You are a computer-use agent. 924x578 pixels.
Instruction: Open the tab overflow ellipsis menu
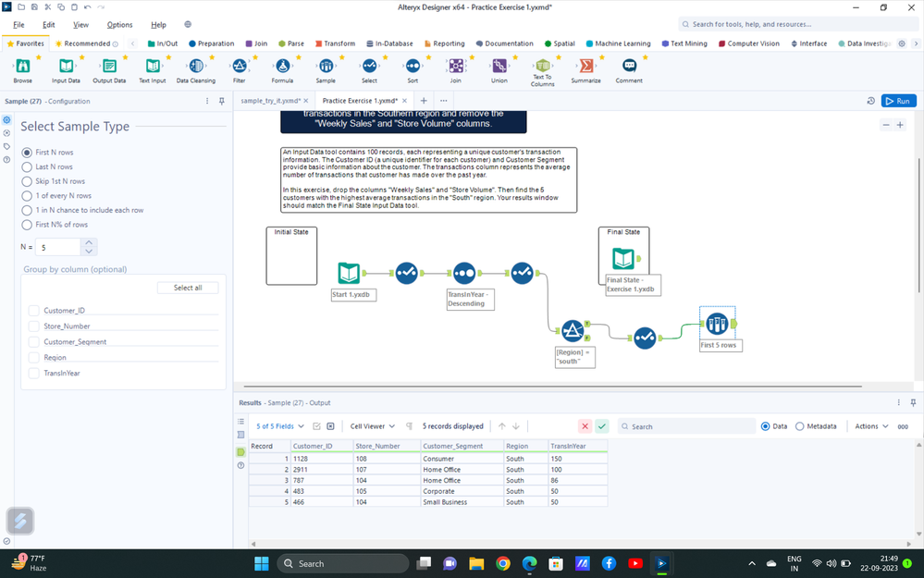444,101
